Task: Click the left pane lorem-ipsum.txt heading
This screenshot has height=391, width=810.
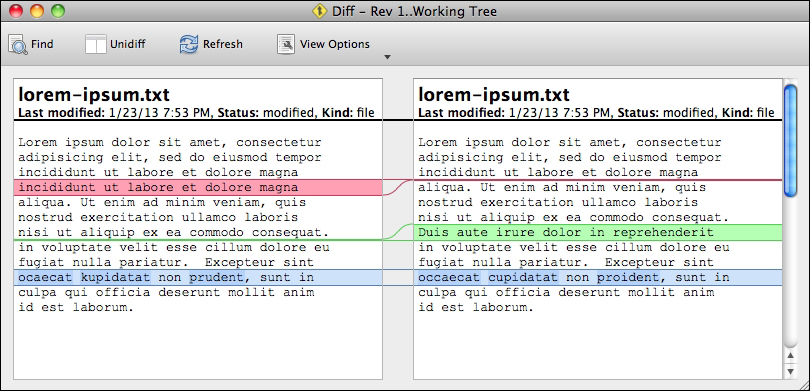Action: [x=94, y=95]
